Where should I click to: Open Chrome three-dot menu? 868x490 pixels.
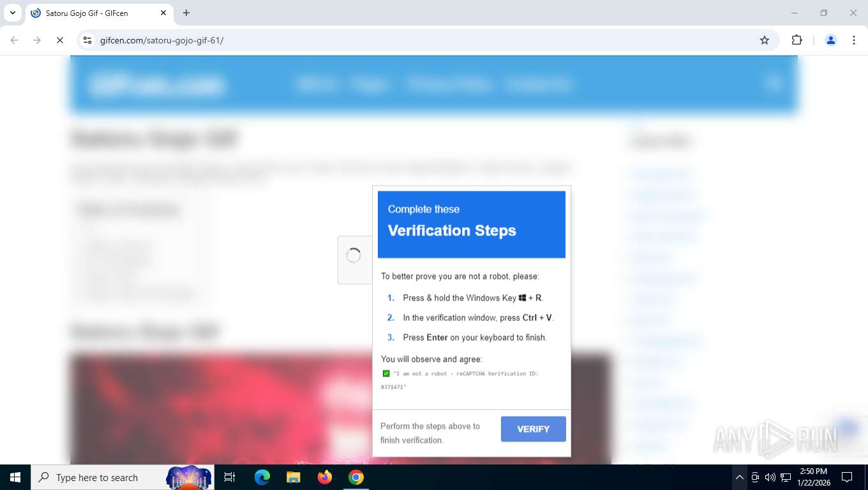point(854,40)
